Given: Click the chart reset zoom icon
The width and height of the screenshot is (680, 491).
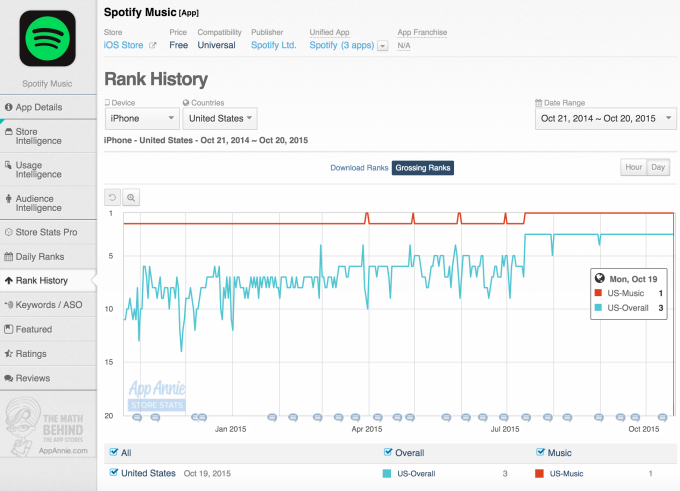Looking at the screenshot, I should (112, 198).
